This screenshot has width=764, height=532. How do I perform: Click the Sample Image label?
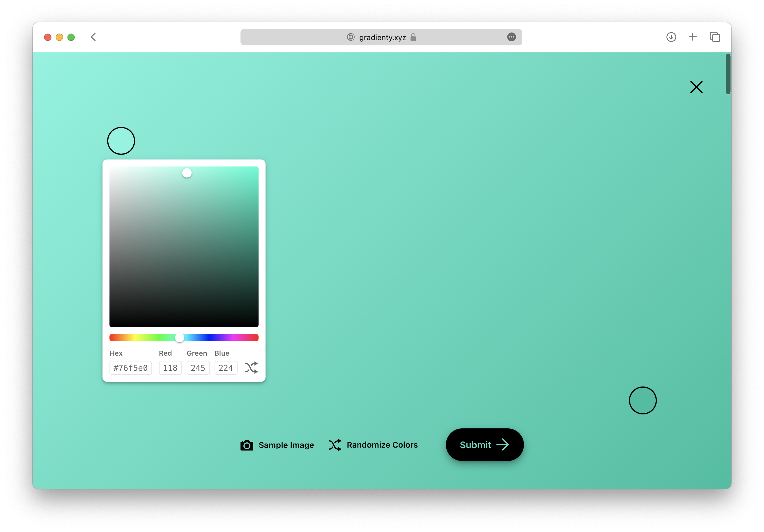pyautogui.click(x=286, y=445)
